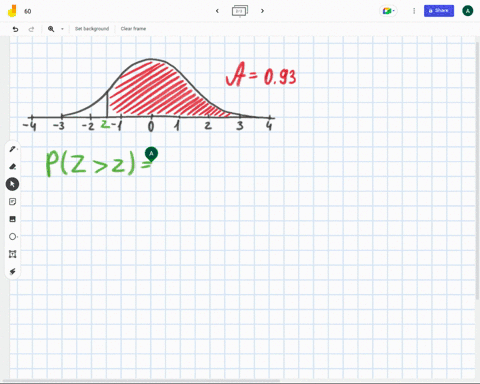Go to the next frame

click(x=262, y=11)
